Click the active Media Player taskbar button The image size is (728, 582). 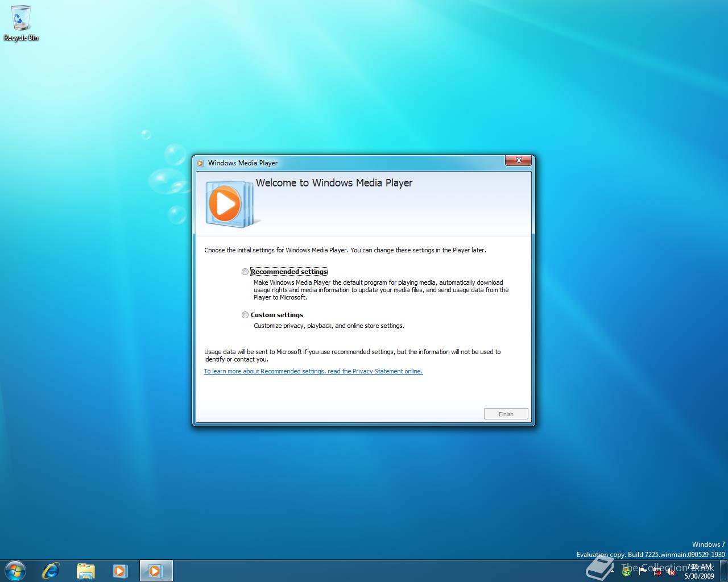click(x=155, y=571)
